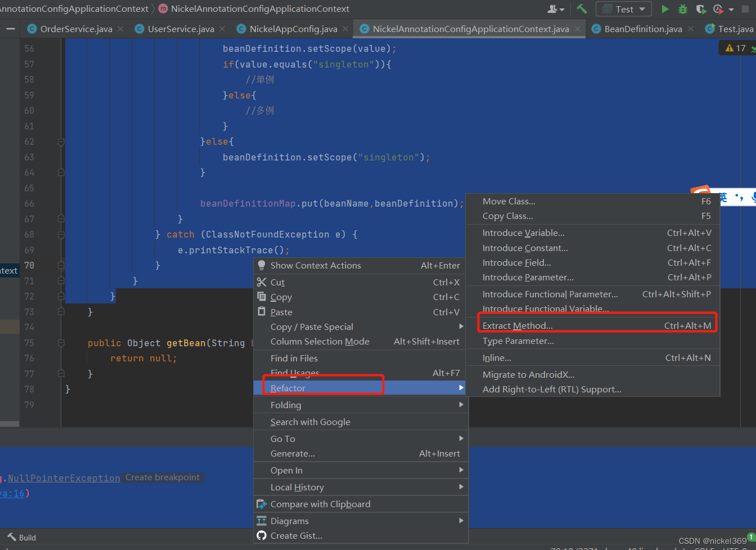Click the AnnotationConfigApplicationContext breadcrumb segment

(74, 9)
